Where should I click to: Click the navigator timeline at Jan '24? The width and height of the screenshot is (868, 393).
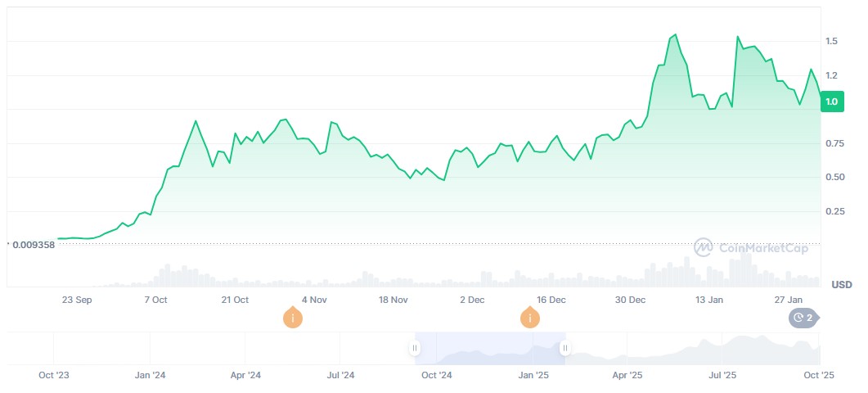pos(150,375)
